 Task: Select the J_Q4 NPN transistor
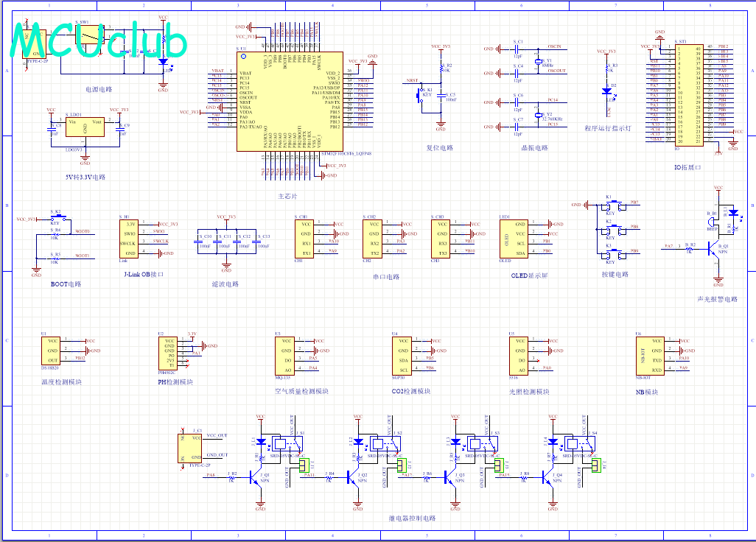(x=547, y=478)
